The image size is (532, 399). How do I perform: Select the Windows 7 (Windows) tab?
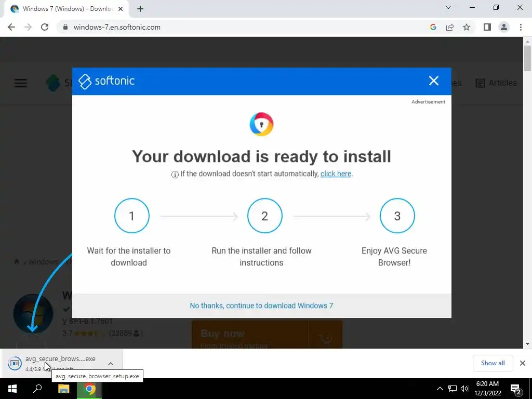point(67,9)
